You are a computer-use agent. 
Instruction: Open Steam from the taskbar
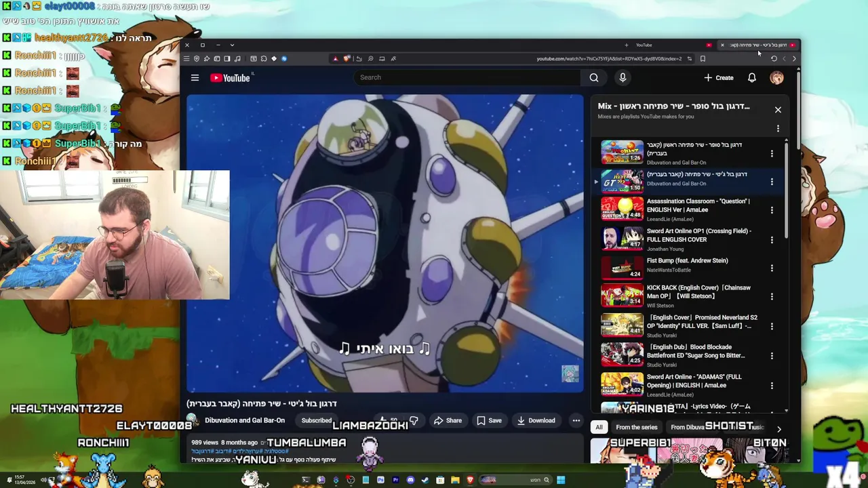point(425,480)
